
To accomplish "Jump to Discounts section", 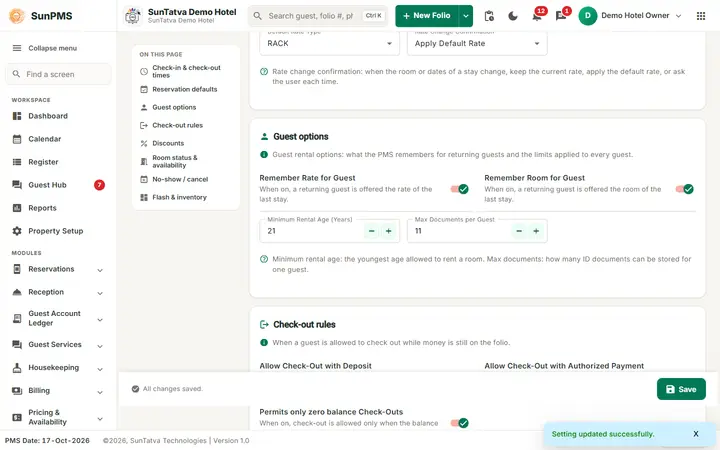I will 186,143.
